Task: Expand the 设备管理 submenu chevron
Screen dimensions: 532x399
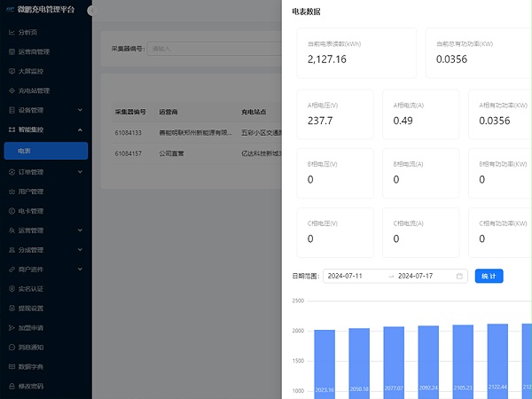Action: coord(80,110)
